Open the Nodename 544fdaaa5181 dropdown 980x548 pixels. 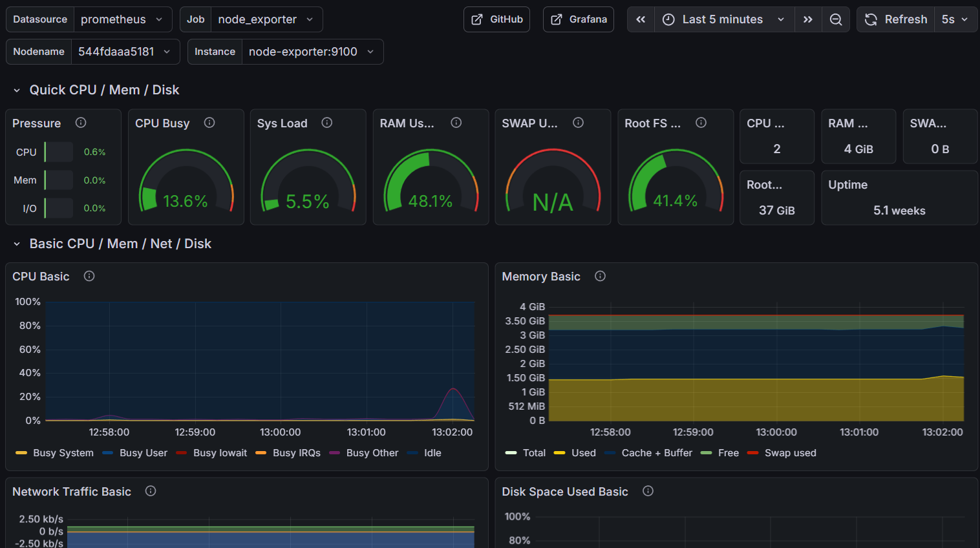[125, 52]
